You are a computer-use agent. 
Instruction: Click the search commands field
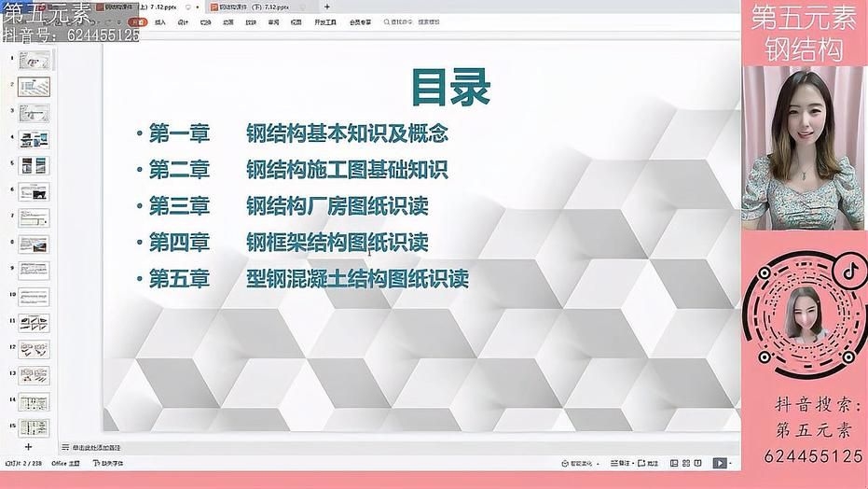pyautogui.click(x=412, y=22)
